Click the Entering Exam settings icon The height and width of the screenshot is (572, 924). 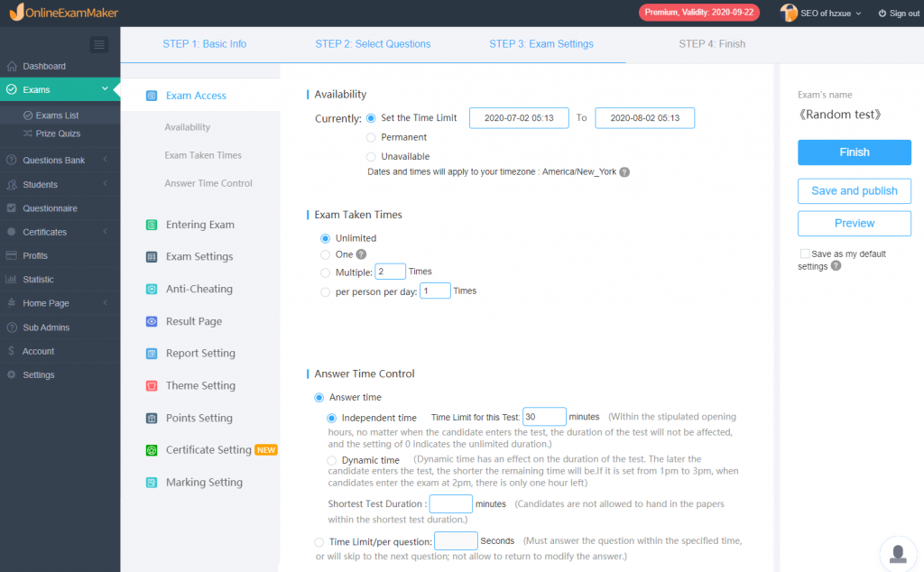click(152, 225)
